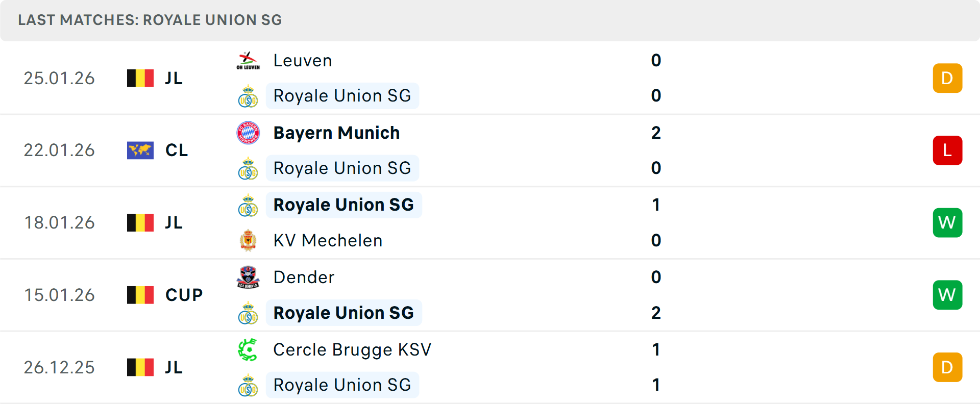Click the W badge for Dender cup match
980x404 pixels.
[x=947, y=295]
